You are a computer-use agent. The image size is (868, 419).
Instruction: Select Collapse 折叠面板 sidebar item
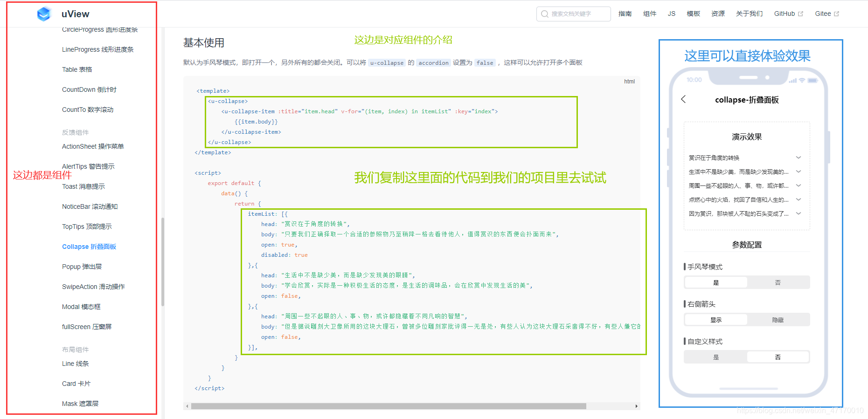89,247
